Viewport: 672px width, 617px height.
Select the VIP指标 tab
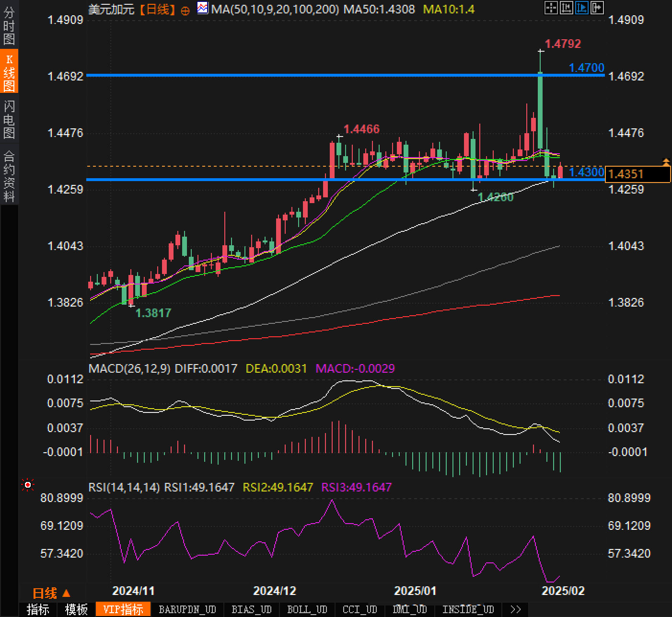click(123, 609)
